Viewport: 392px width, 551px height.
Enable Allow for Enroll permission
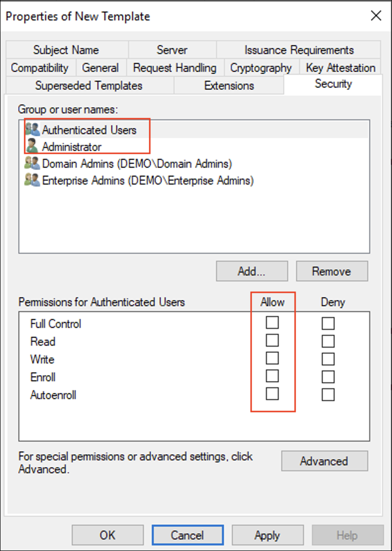[x=272, y=376]
